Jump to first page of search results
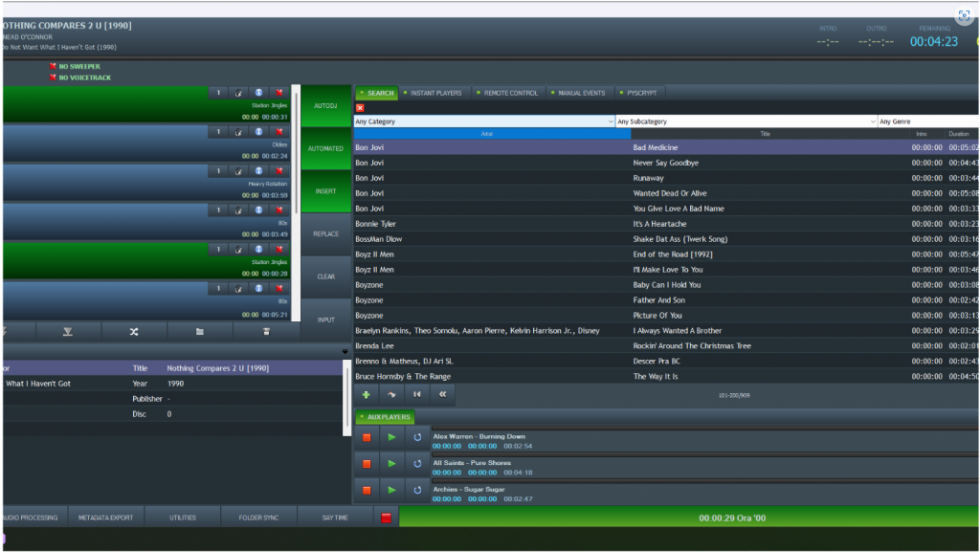 (417, 395)
